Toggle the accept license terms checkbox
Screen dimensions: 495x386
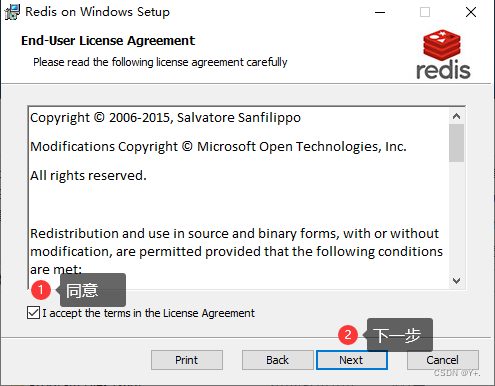(33, 313)
